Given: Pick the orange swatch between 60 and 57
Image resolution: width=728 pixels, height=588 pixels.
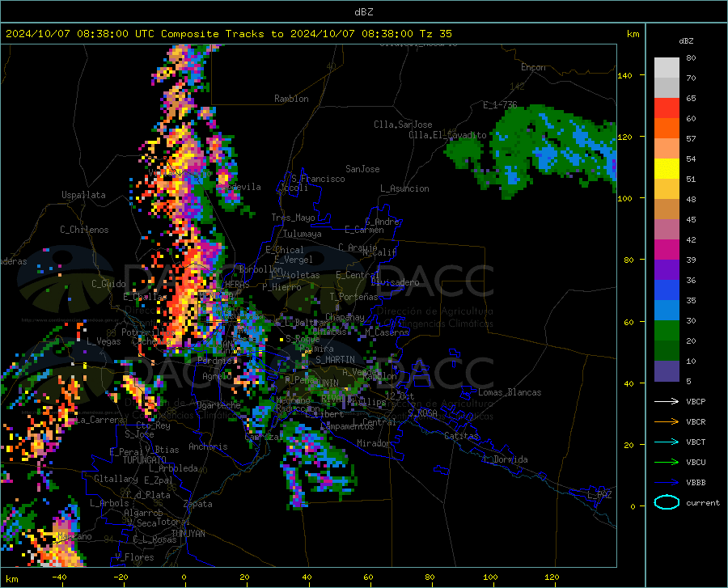Looking at the screenshot, I should 667,129.
